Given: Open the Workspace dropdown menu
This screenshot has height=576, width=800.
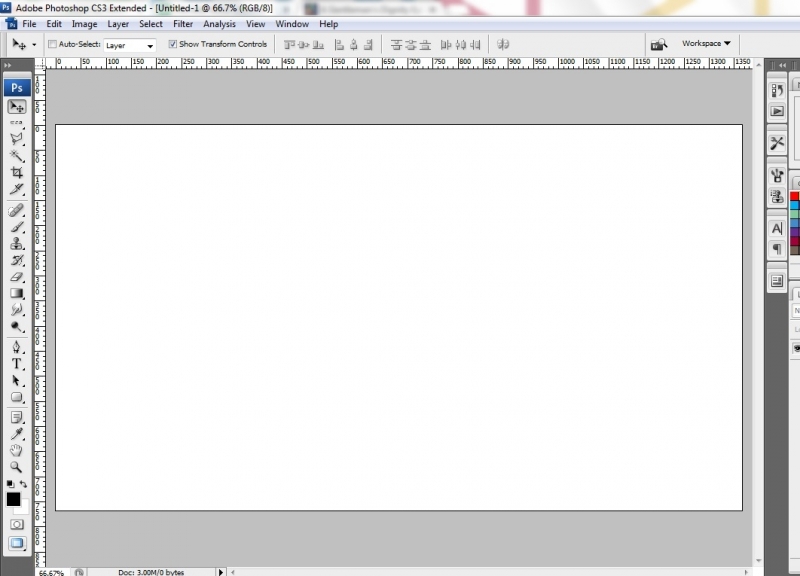Looking at the screenshot, I should point(706,44).
